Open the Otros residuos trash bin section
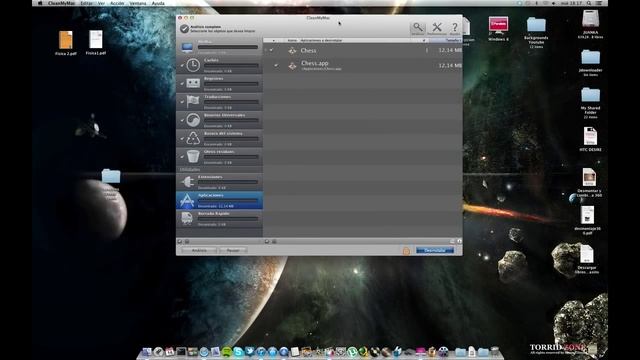 193,156
